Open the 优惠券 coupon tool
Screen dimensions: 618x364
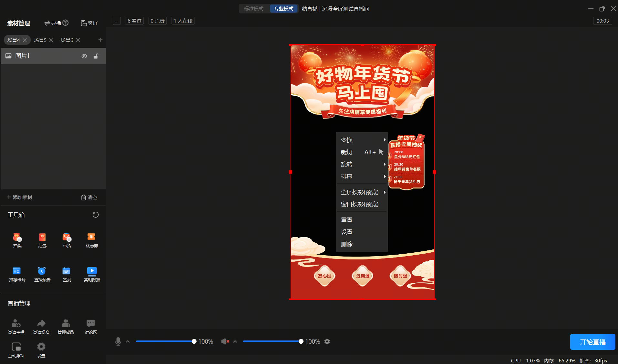pos(92,240)
